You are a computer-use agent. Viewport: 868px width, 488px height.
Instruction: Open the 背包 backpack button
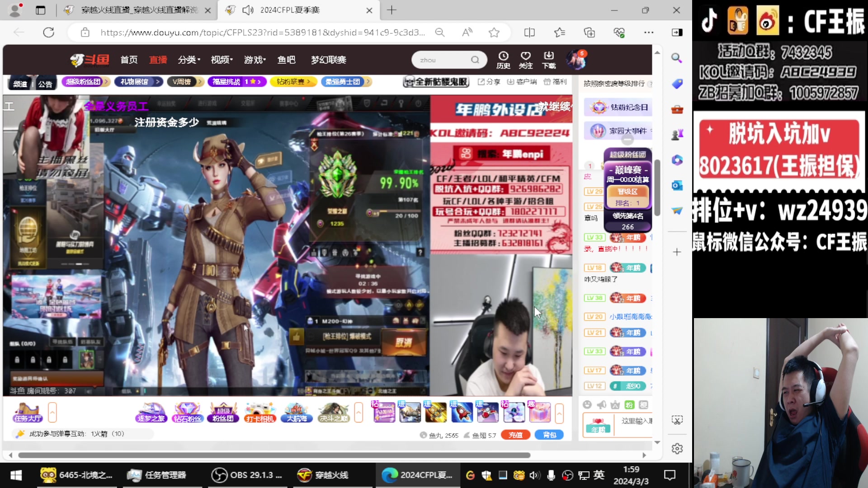(x=549, y=435)
